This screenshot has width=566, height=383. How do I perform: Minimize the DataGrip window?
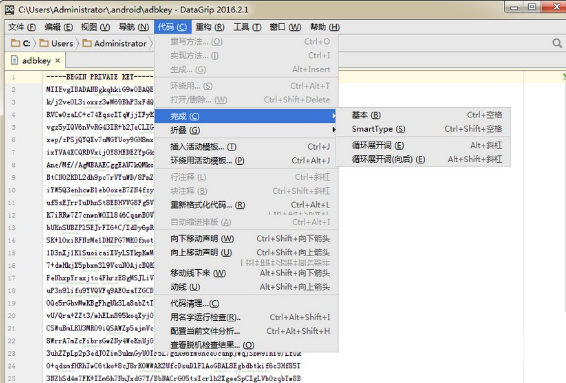point(514,7)
